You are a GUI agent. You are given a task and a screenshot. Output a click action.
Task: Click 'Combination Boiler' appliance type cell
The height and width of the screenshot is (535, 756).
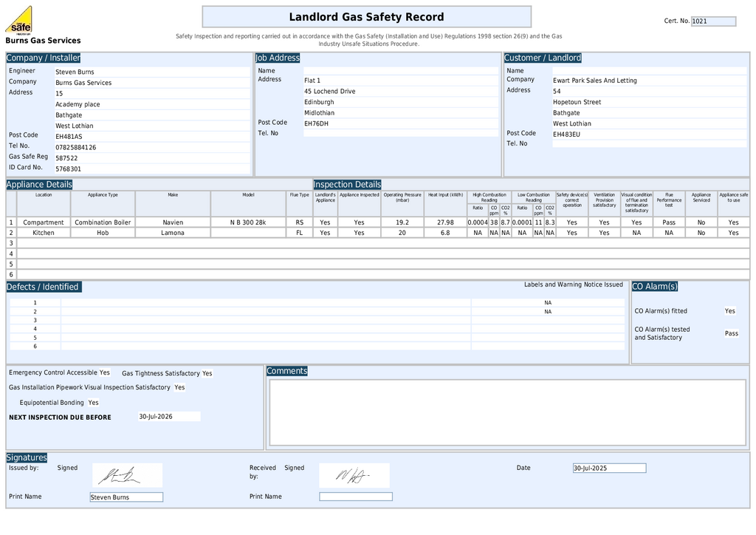point(103,222)
